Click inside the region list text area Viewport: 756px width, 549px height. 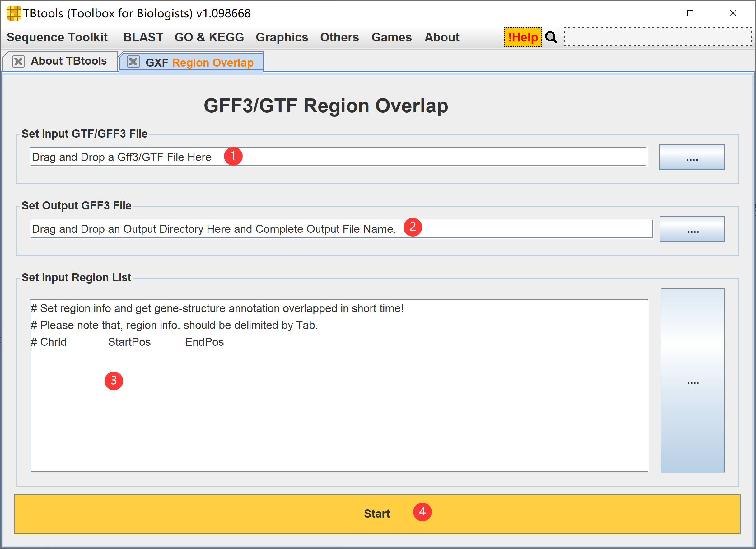click(x=339, y=385)
